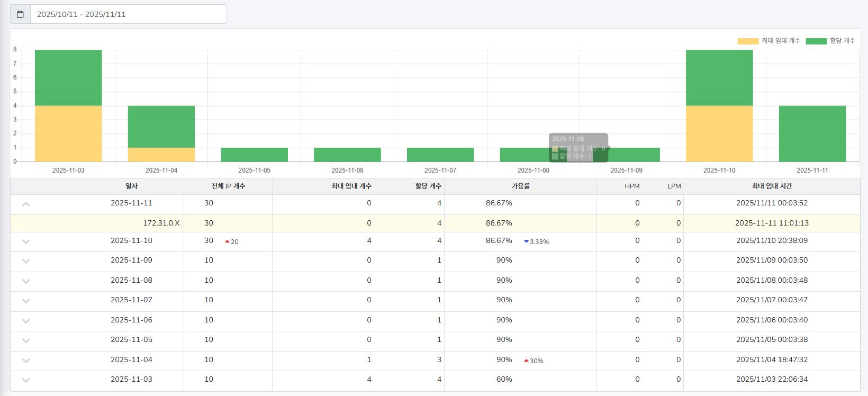
Task: Click the 일자 column header
Action: 131,186
